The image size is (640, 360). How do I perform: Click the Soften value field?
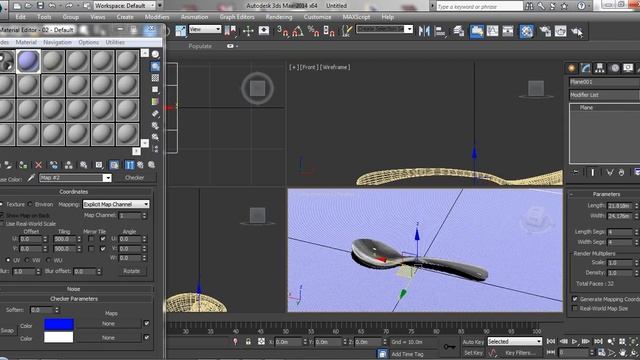pyautogui.click(x=42, y=310)
